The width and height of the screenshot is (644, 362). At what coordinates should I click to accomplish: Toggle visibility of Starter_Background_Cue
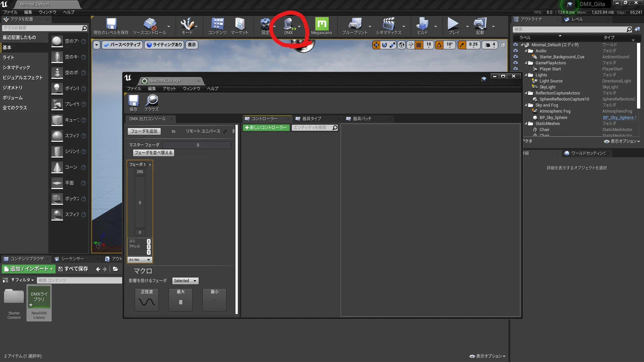coord(516,57)
